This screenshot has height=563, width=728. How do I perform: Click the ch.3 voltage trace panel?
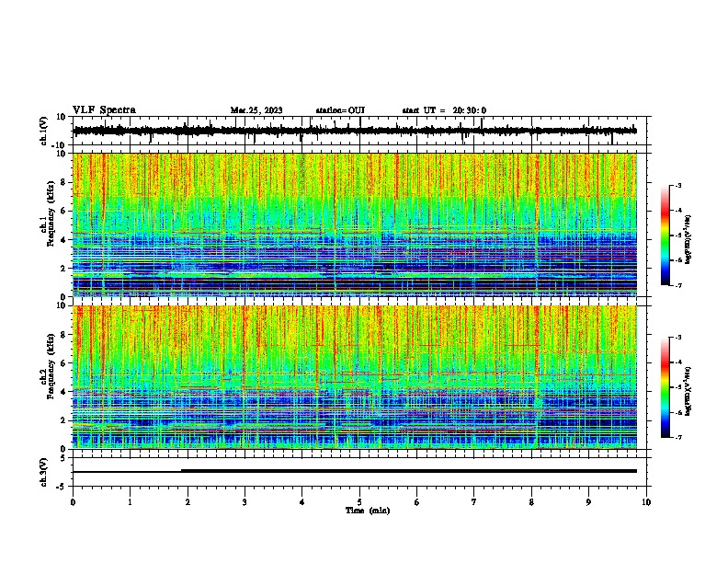tap(361, 472)
